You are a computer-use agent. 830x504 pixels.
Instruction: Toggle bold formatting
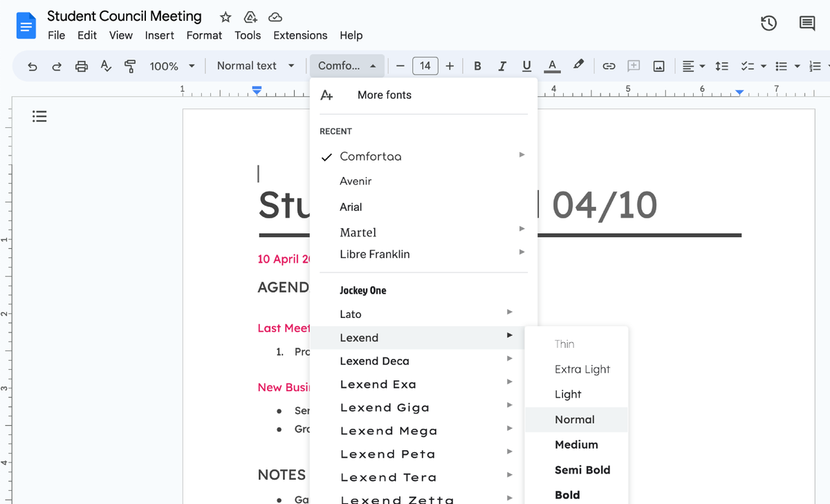pos(477,66)
